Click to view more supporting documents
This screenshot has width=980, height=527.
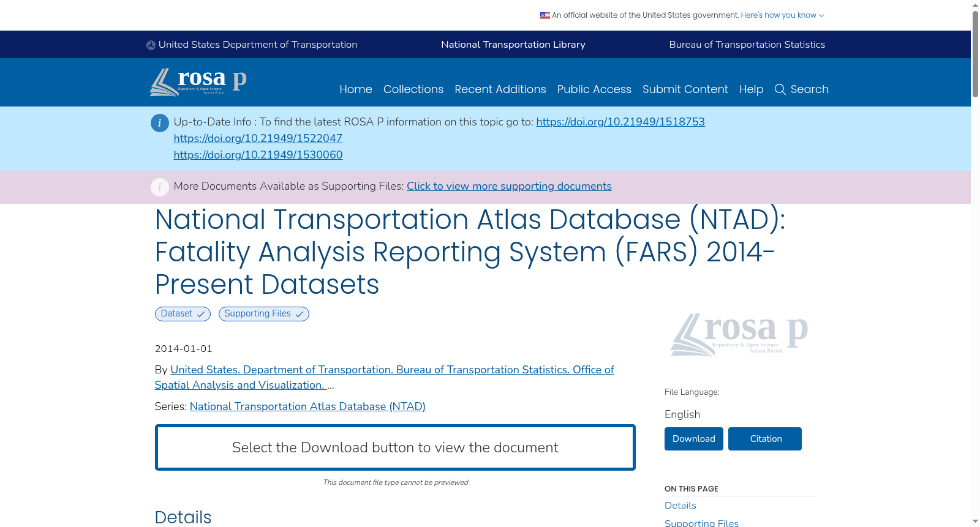coord(509,186)
